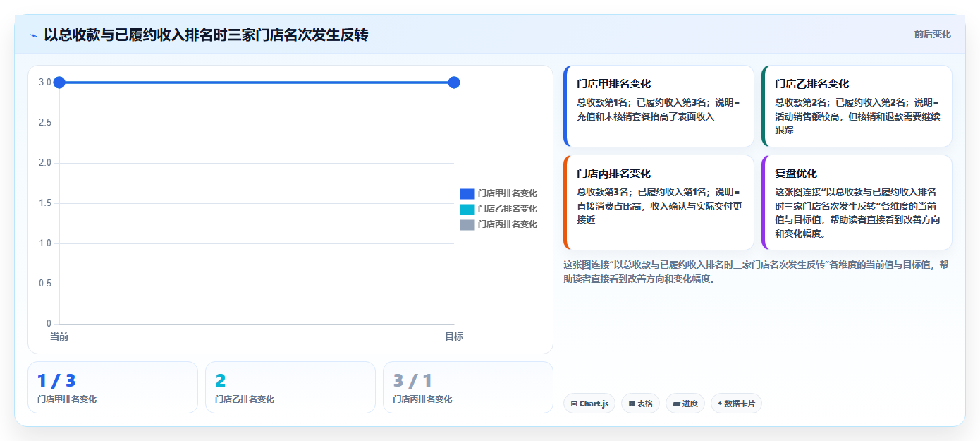Image resolution: width=980 pixels, height=441 pixels.
Task: Click the description paragraph below the cards
Action: tap(756, 272)
